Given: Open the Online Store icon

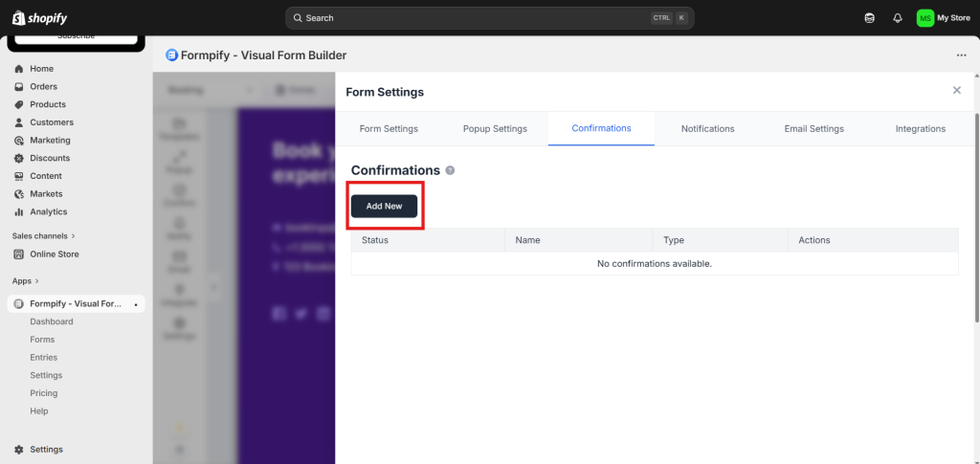Looking at the screenshot, I should (x=19, y=254).
